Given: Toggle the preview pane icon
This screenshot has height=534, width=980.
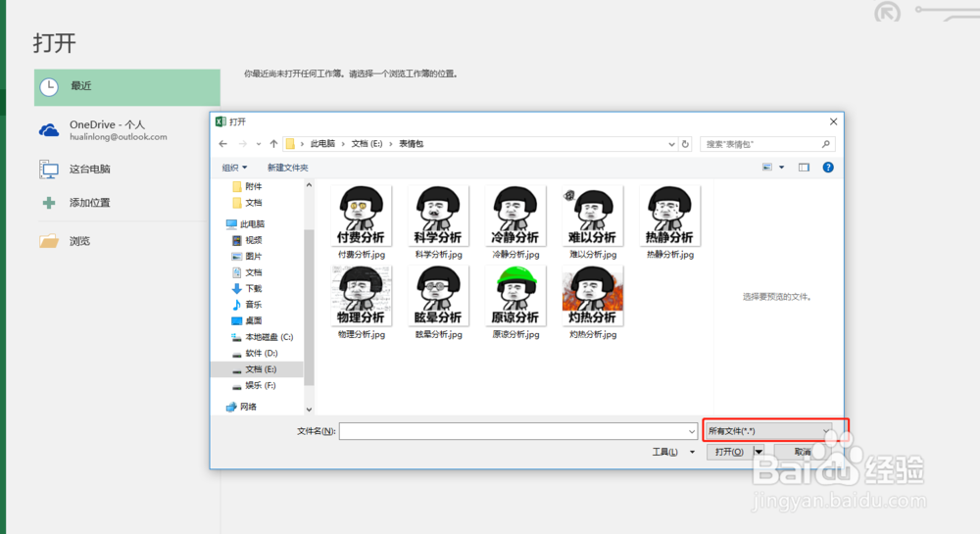Looking at the screenshot, I should pyautogui.click(x=804, y=168).
